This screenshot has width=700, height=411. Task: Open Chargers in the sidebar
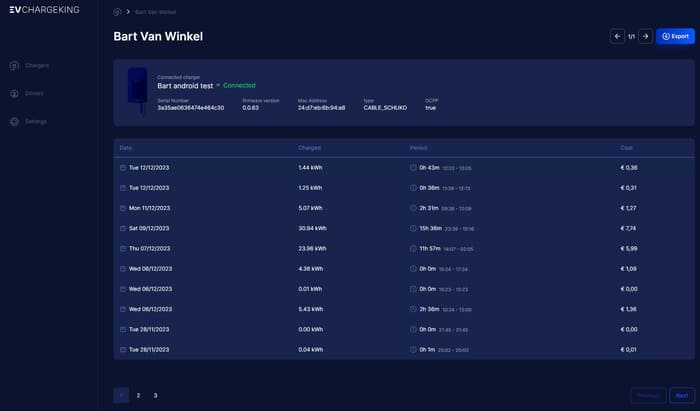(x=36, y=66)
